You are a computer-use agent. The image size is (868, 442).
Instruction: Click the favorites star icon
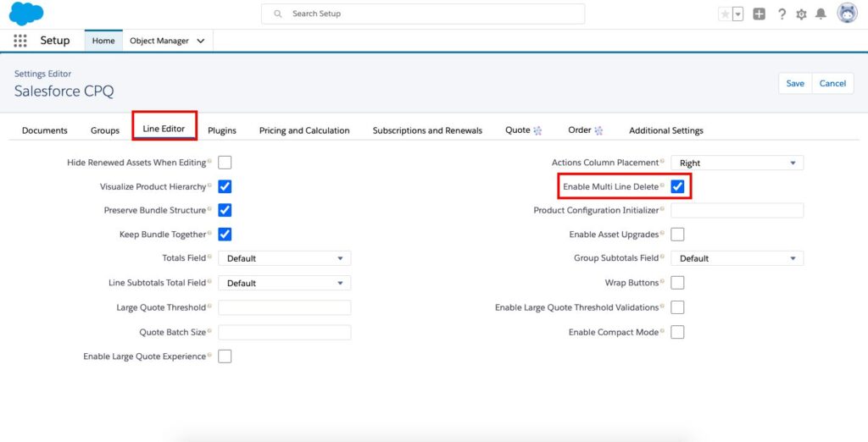[725, 14]
